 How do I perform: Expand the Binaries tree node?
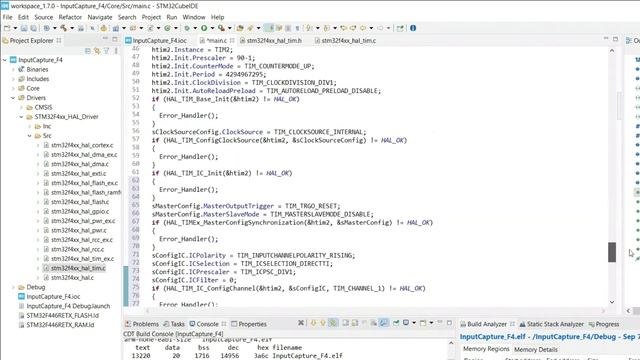click(x=13, y=69)
